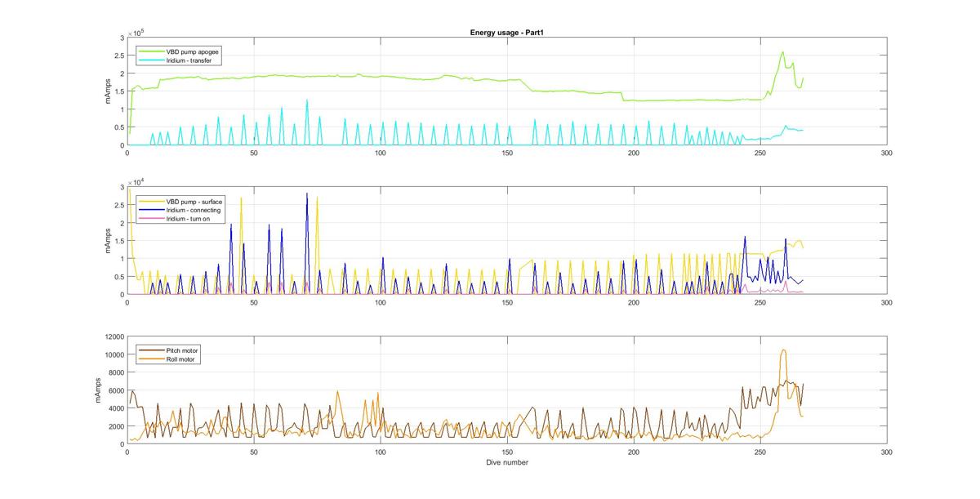Click the ×10^4 exponent label on the middle plot
Image resolution: width=980 pixels, height=499 pixels.
136,181
